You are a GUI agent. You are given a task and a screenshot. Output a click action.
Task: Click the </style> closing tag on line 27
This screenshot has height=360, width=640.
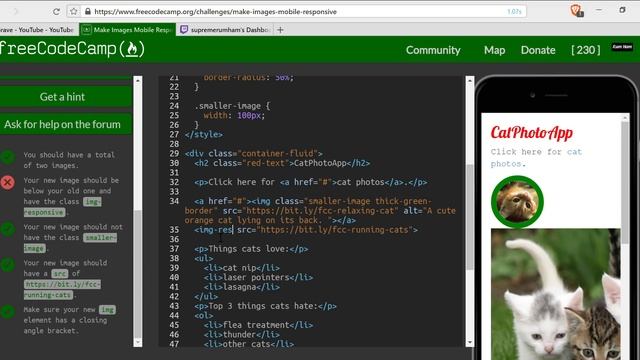tap(204, 134)
